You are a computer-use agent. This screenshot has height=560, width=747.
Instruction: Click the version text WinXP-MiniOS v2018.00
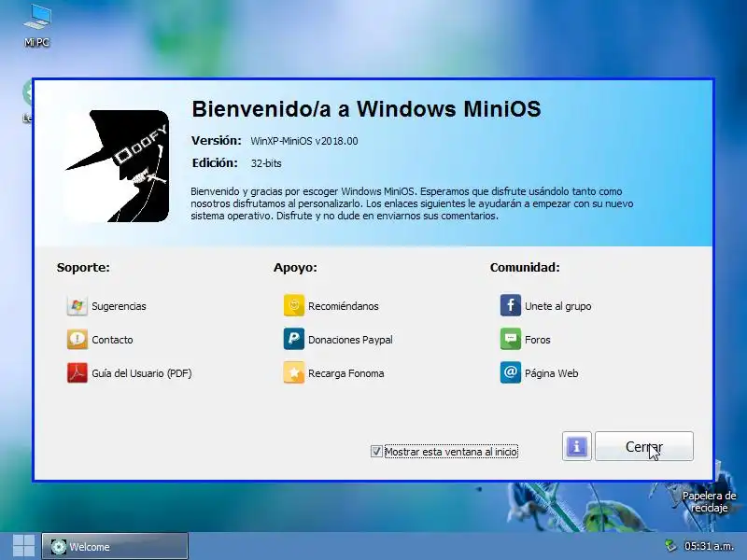pos(304,141)
